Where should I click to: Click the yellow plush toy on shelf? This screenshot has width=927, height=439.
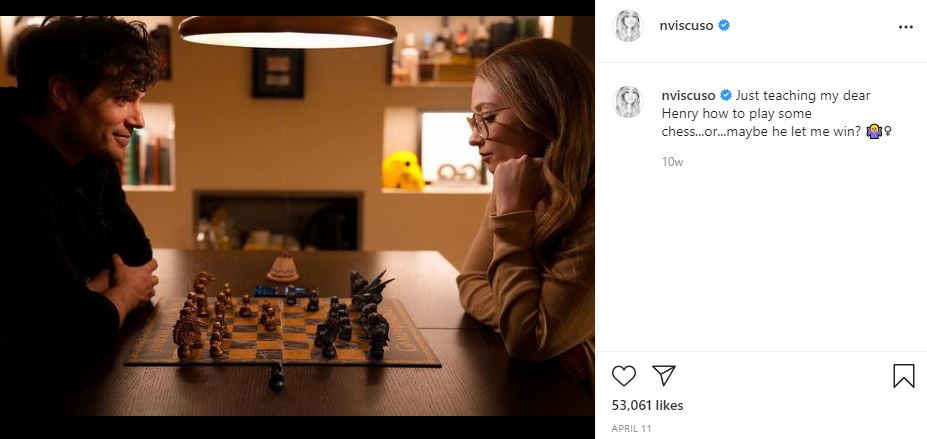coord(402,171)
